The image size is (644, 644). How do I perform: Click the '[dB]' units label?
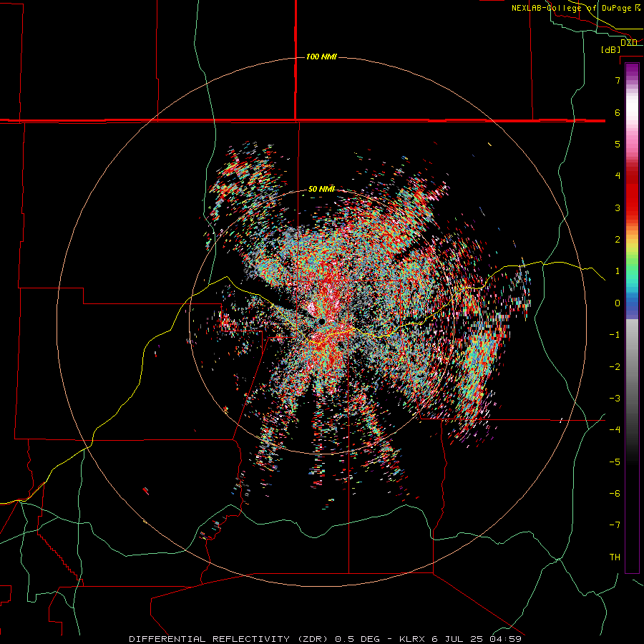pos(611,49)
